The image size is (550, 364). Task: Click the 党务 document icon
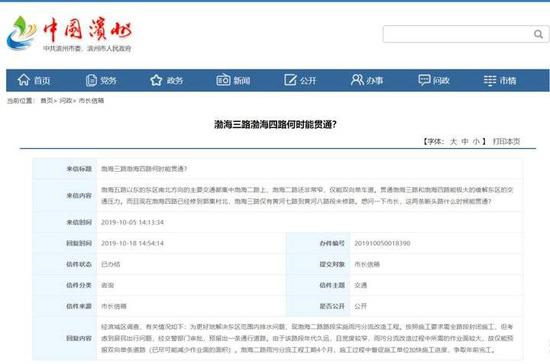(x=91, y=80)
